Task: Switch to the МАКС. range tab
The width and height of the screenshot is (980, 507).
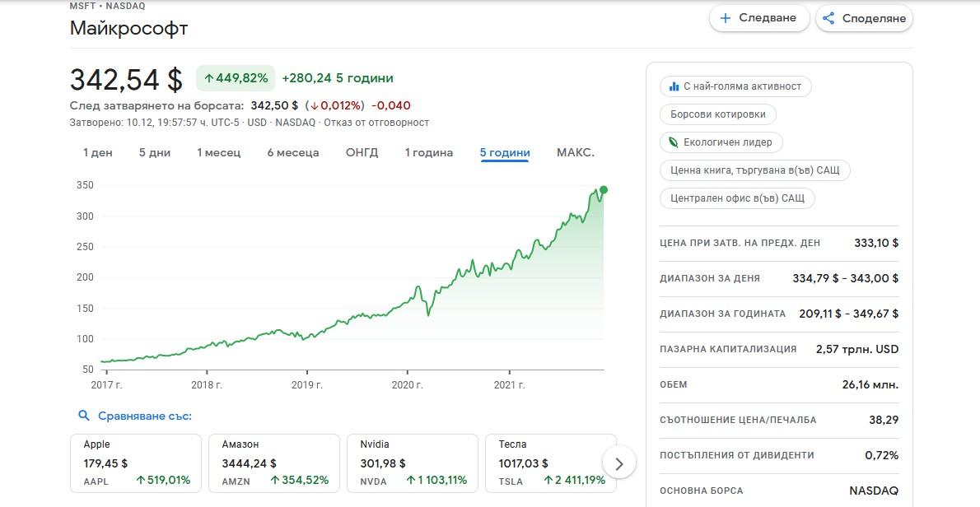Action: click(575, 153)
